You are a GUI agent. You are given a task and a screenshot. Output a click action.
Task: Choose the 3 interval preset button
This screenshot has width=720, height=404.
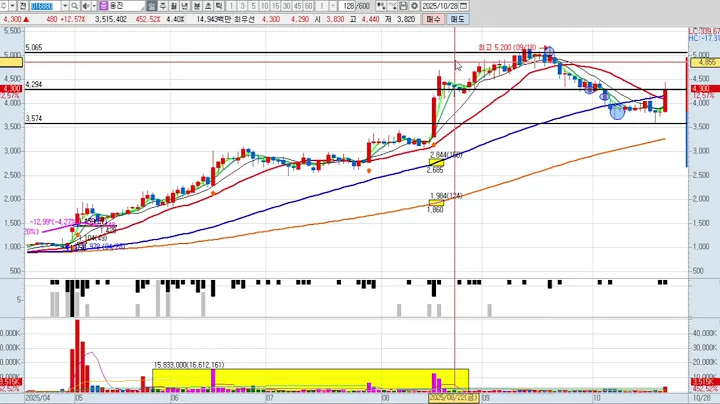242,6
